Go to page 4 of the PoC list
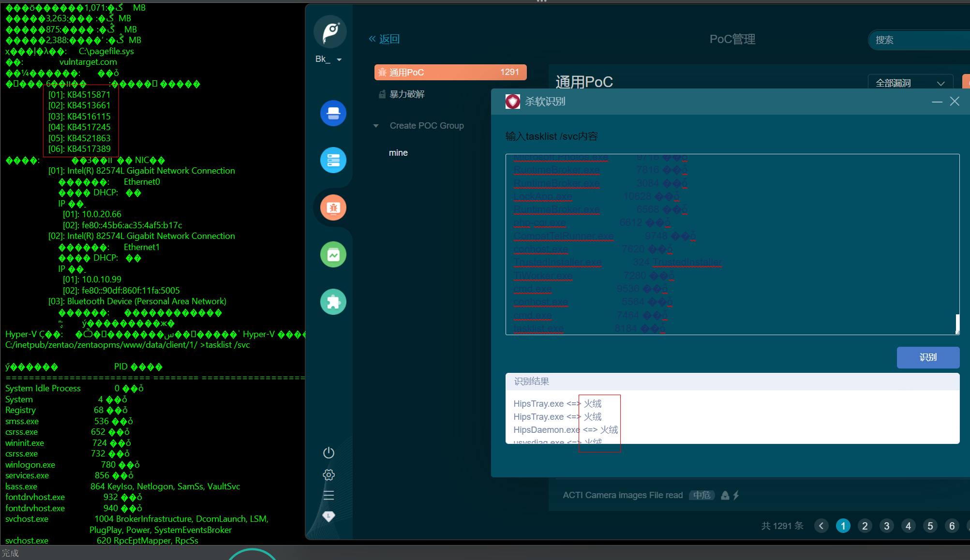The image size is (970, 560). tap(909, 526)
